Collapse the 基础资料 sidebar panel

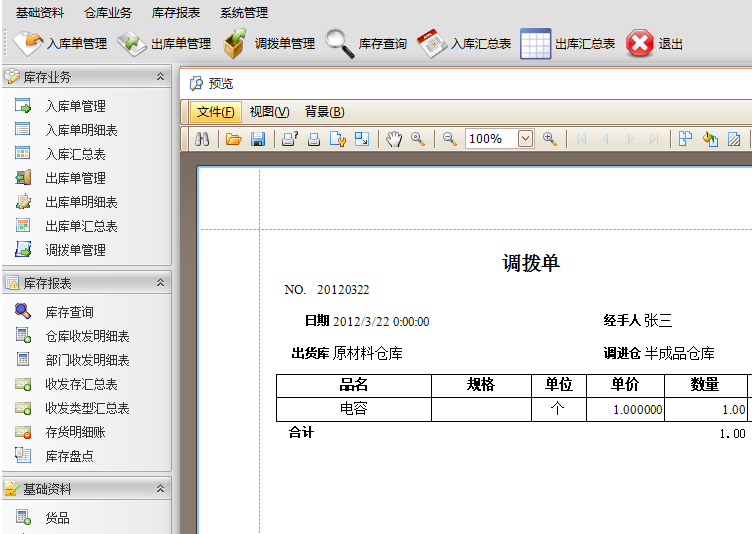pos(160,489)
